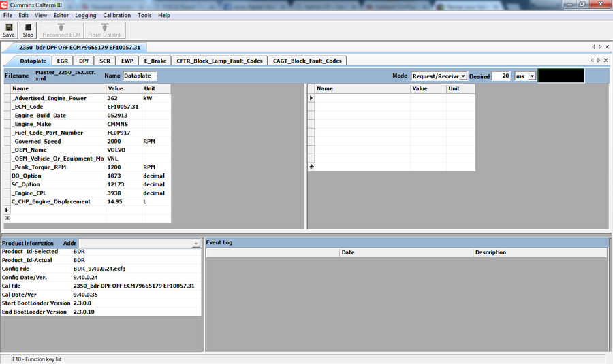613x364 pixels.
Task: Click the Reconnect ECM toolbar icon
Action: tap(61, 30)
